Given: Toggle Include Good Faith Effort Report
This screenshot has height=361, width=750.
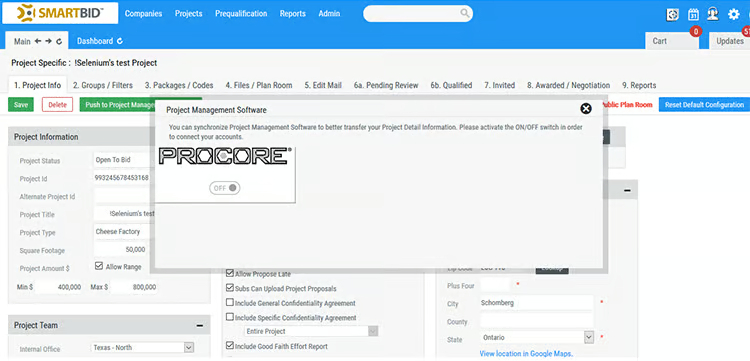Looking at the screenshot, I should click(x=230, y=345).
